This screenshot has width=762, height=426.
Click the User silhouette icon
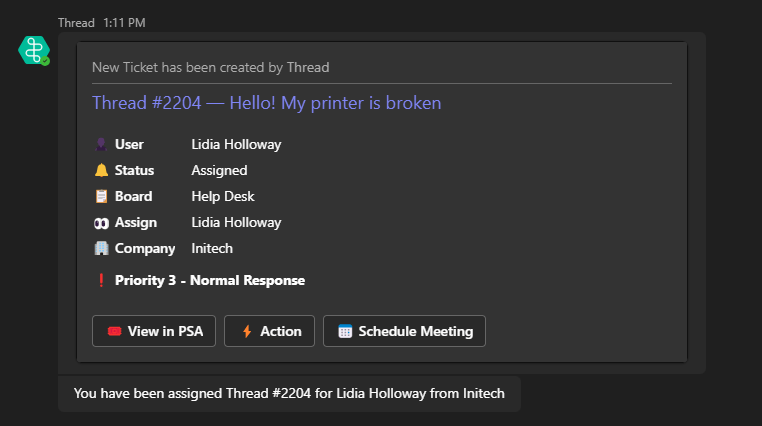click(x=101, y=144)
